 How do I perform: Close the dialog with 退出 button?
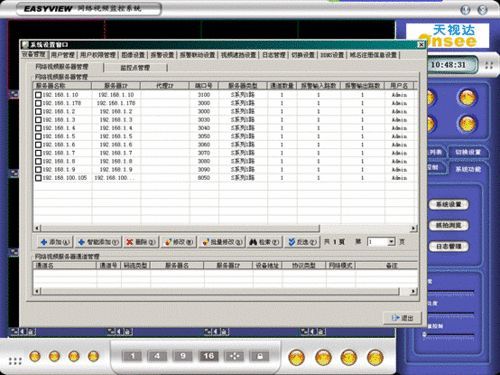(403, 318)
